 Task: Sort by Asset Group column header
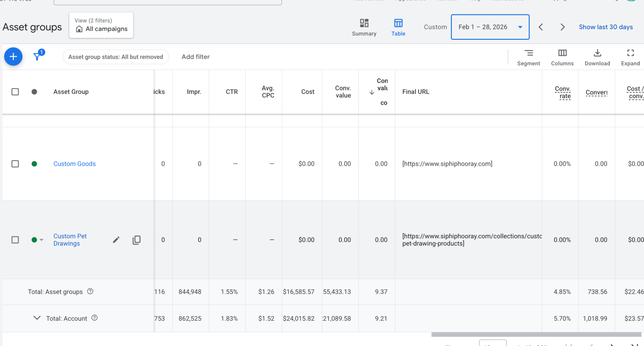pos(71,92)
